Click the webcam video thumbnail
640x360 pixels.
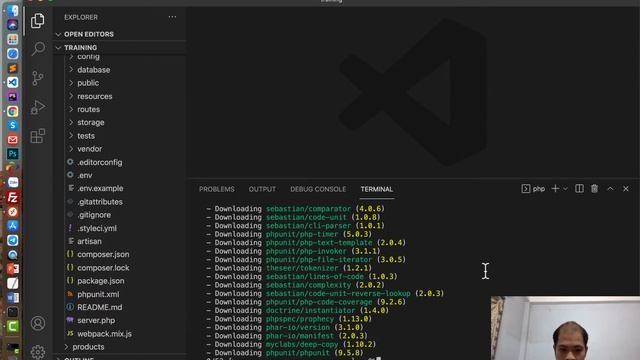pos(565,328)
